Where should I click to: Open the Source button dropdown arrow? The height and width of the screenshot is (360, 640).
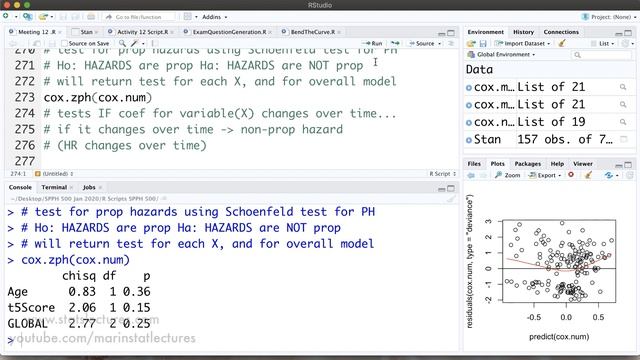tap(439, 43)
